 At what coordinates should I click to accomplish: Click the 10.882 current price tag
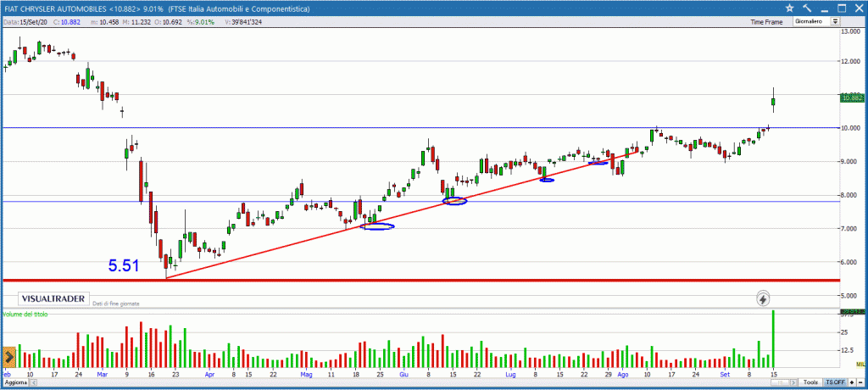coord(851,98)
